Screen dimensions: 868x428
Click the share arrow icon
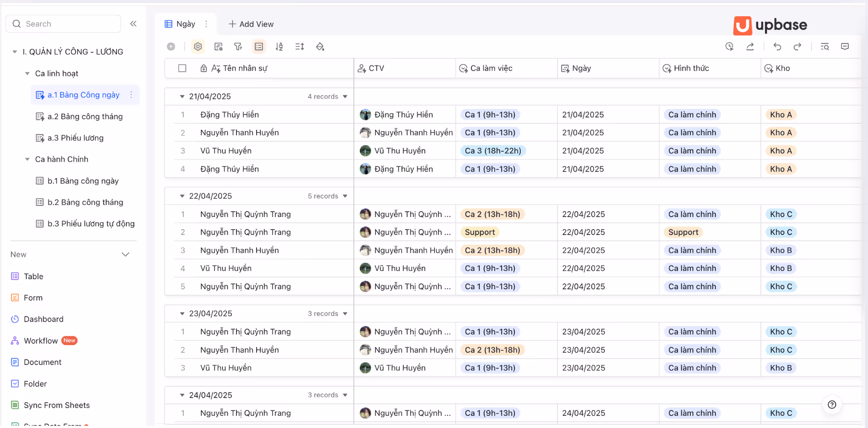point(750,46)
